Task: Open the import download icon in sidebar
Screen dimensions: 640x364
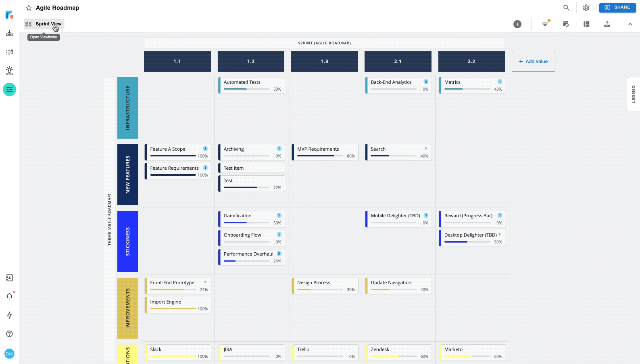Action: 9,33
